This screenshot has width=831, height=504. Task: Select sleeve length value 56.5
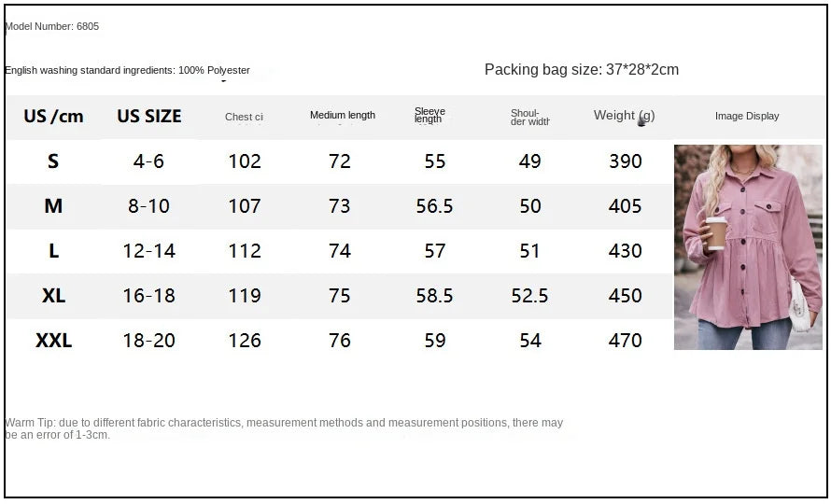pyautogui.click(x=434, y=206)
